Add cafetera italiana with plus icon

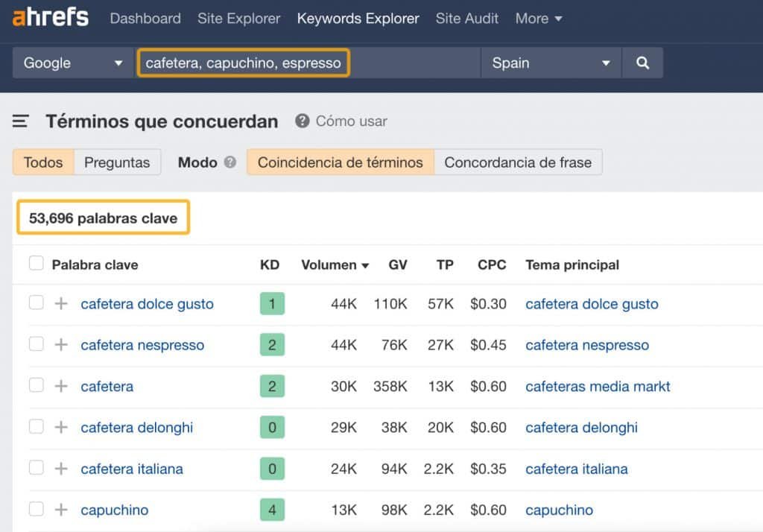61,469
